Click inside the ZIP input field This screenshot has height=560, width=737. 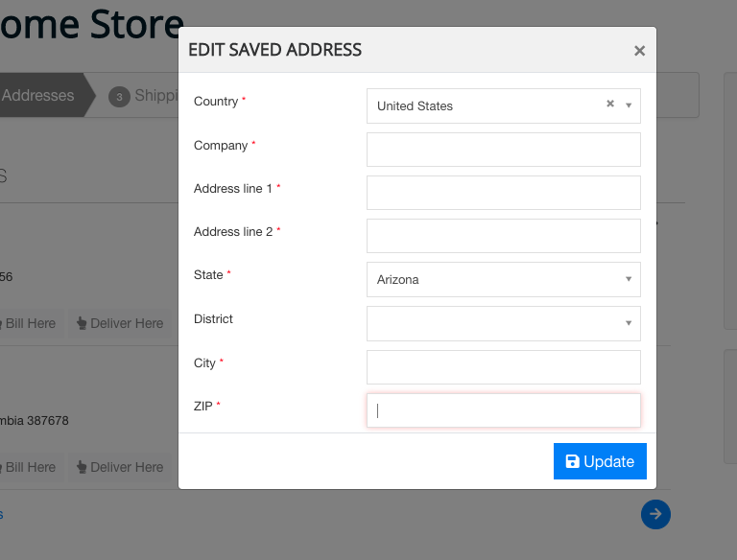point(504,410)
